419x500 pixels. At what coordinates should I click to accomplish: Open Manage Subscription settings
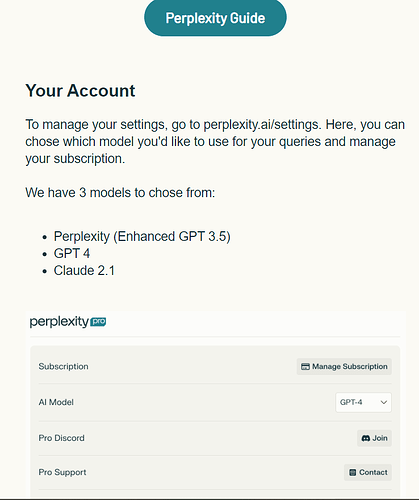tap(344, 367)
